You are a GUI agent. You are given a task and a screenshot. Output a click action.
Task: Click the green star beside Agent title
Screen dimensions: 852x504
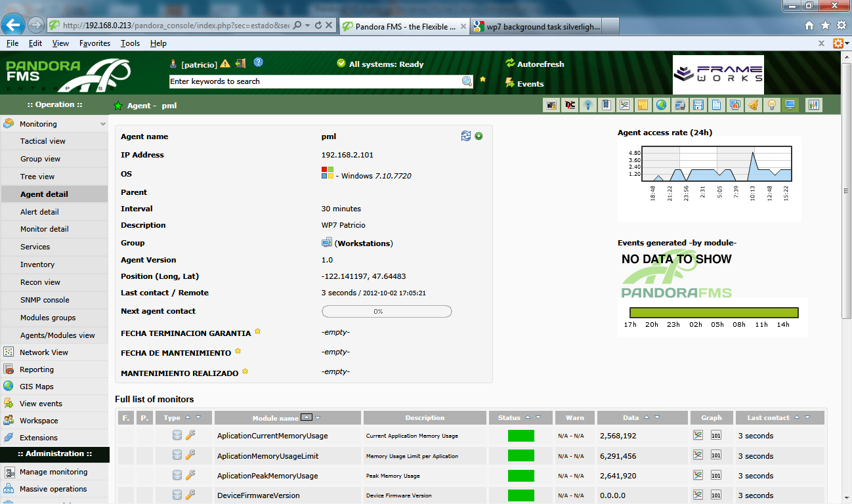click(118, 105)
